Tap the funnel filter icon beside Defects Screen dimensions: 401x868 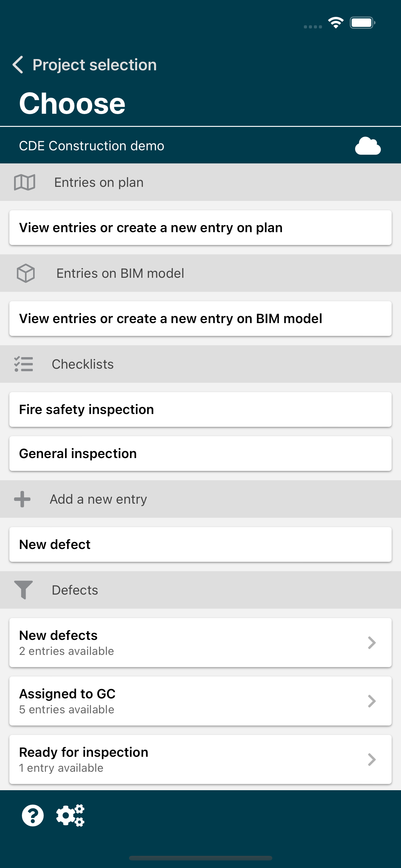23,590
